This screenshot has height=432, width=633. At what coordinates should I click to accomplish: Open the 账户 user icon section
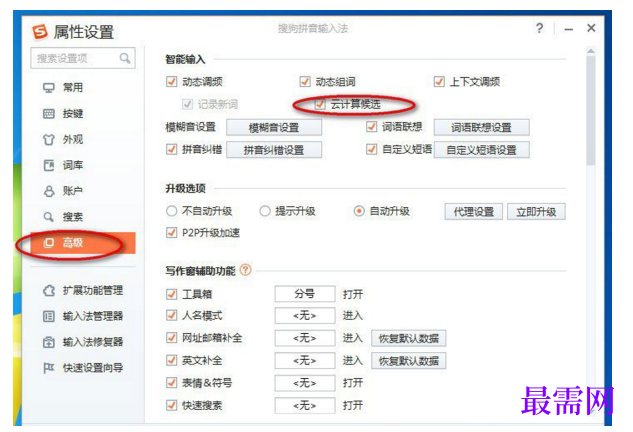49,191
